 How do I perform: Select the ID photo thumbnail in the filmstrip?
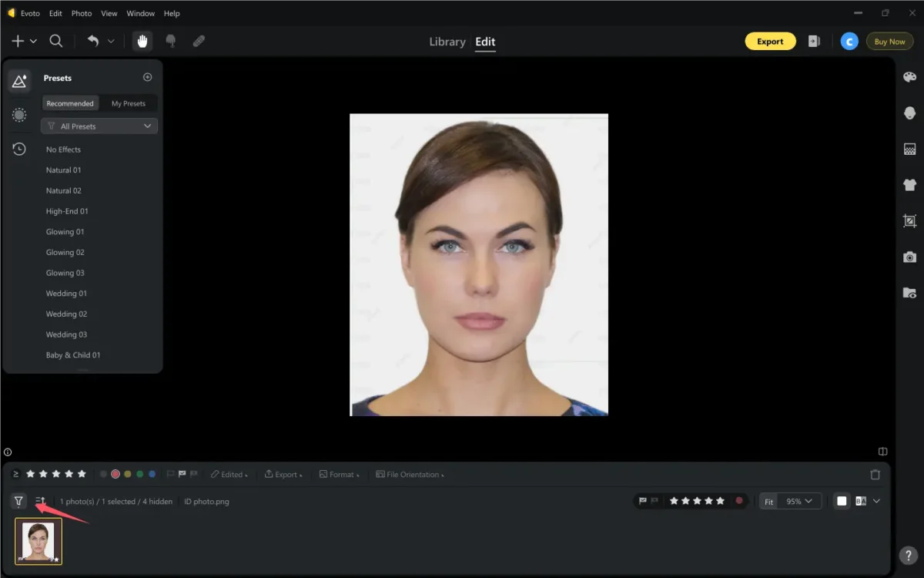tap(38, 541)
